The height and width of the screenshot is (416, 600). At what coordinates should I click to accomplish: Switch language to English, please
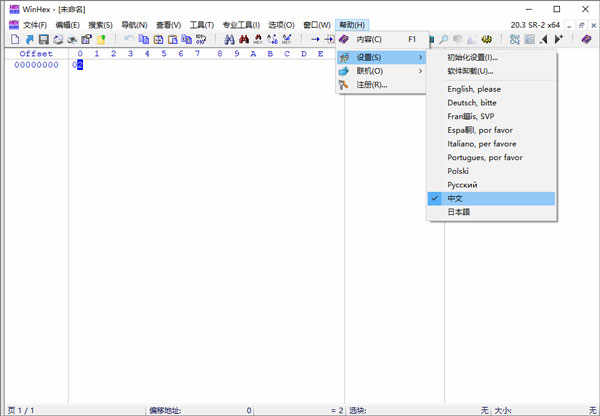pyautogui.click(x=491, y=89)
